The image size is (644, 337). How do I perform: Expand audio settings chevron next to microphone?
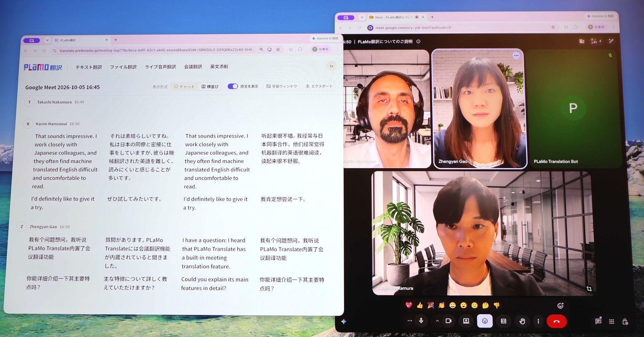[437, 321]
